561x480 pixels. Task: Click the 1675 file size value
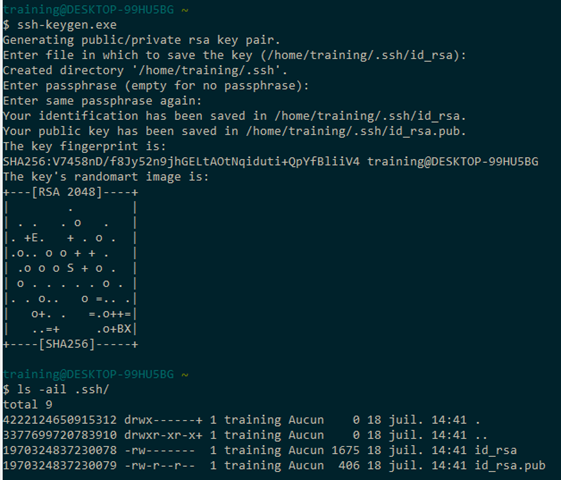click(345, 450)
